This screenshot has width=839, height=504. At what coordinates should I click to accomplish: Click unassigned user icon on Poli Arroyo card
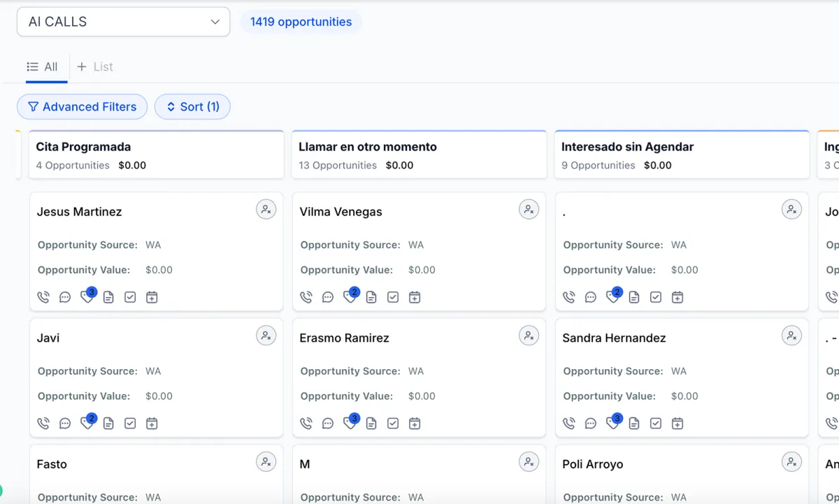[x=791, y=461]
